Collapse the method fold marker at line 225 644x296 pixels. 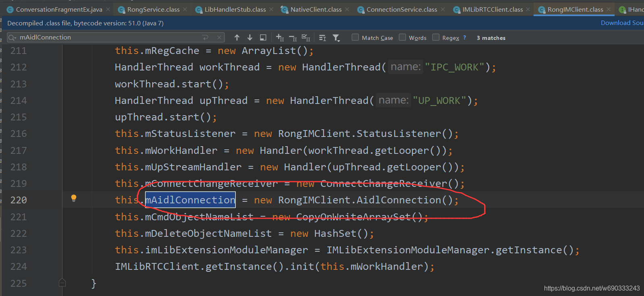(x=62, y=283)
